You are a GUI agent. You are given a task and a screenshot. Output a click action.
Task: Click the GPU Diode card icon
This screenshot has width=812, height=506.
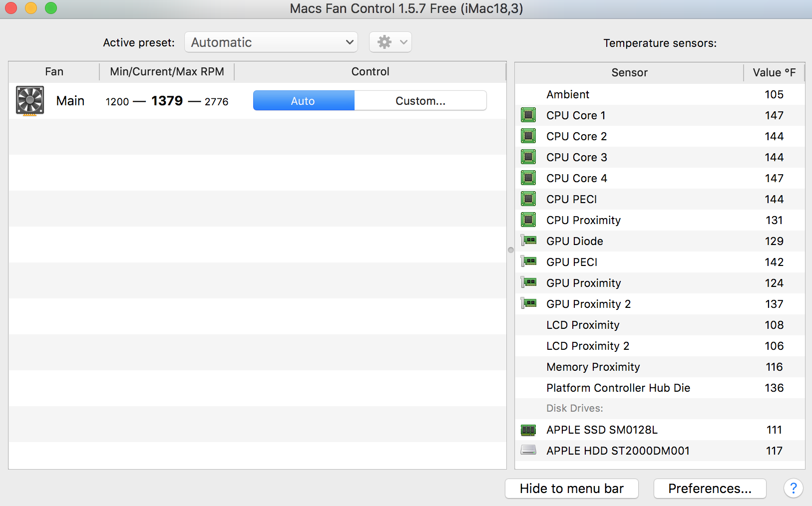(x=529, y=241)
